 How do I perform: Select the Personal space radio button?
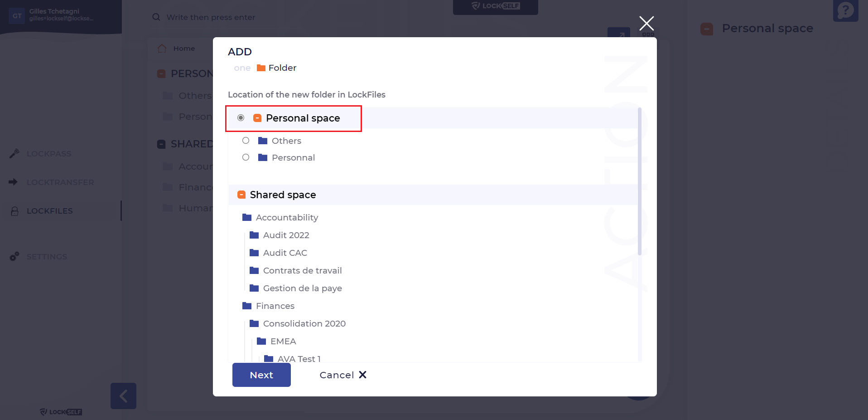[241, 118]
